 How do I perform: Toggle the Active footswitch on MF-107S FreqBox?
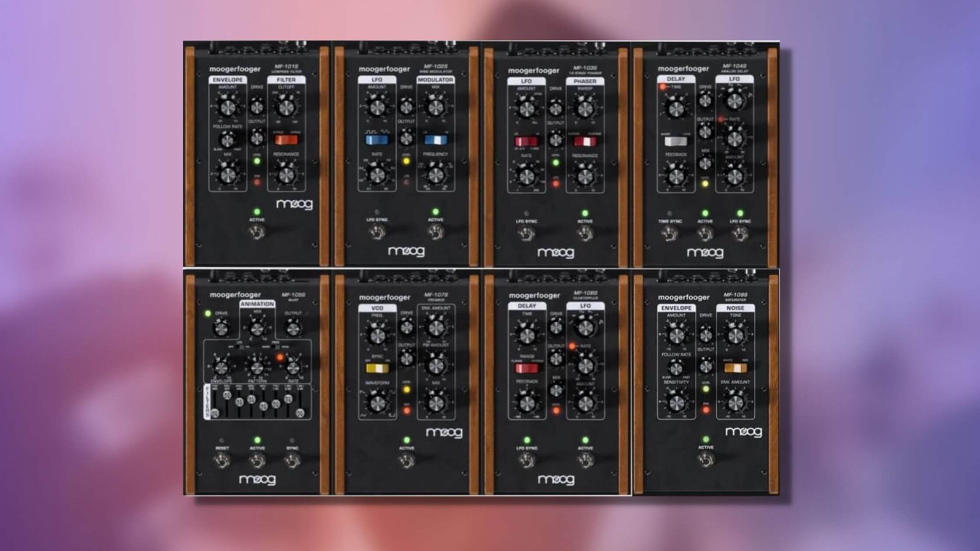click(x=406, y=461)
